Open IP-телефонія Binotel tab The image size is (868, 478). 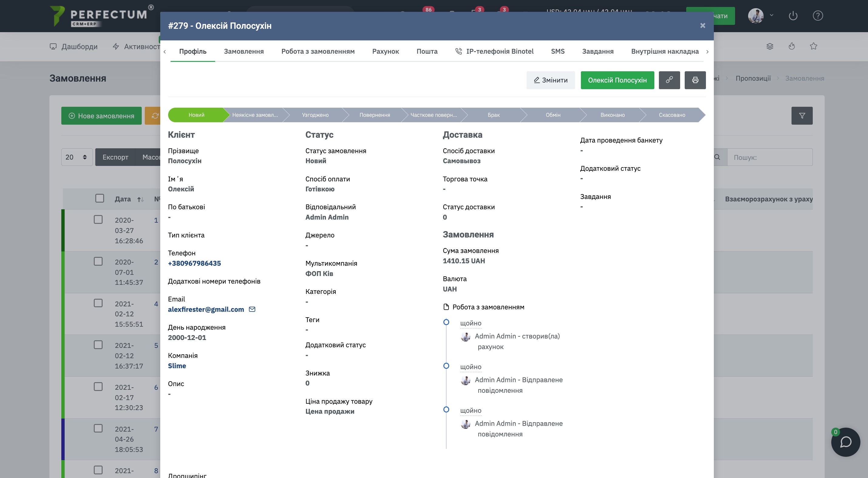tap(494, 52)
